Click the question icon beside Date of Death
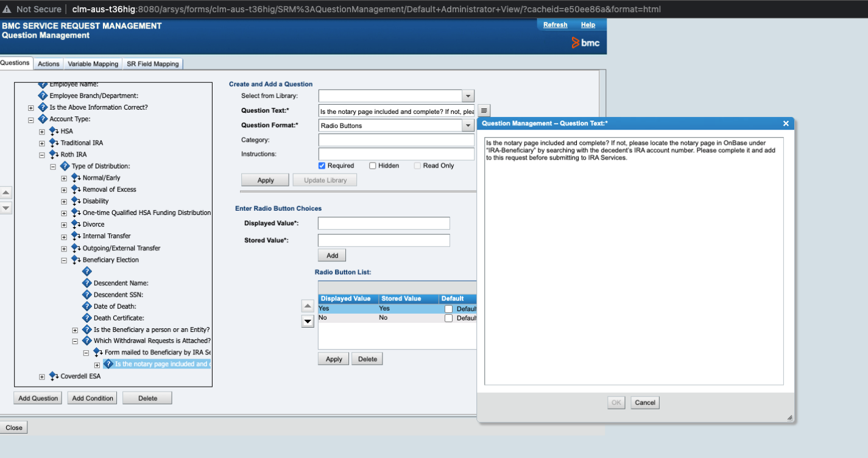 point(86,306)
